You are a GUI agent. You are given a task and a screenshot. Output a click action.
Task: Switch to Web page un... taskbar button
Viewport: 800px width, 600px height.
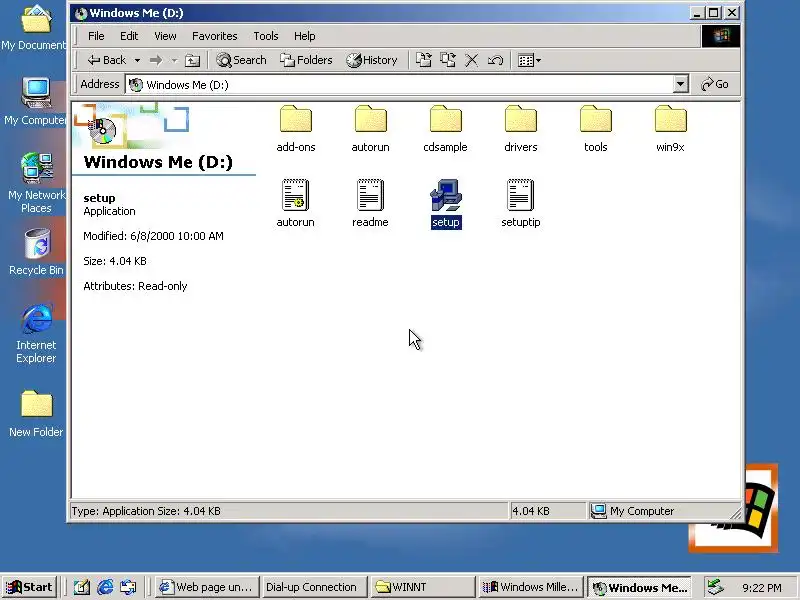[x=207, y=587]
